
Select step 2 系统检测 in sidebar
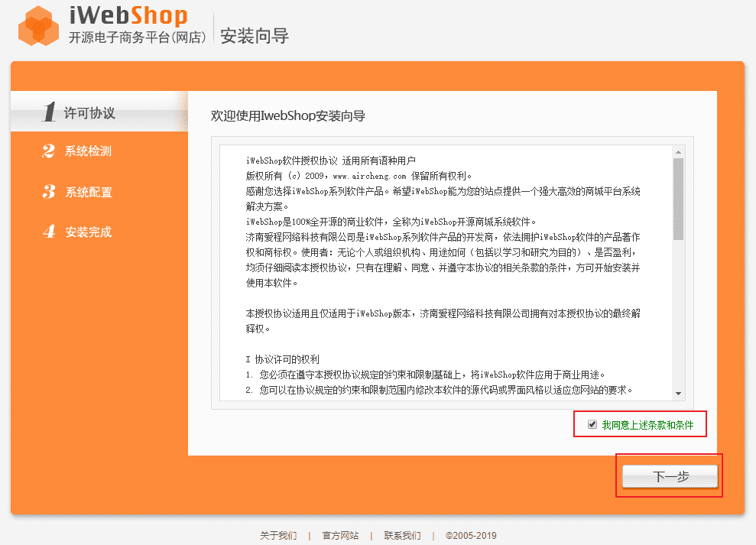click(77, 151)
